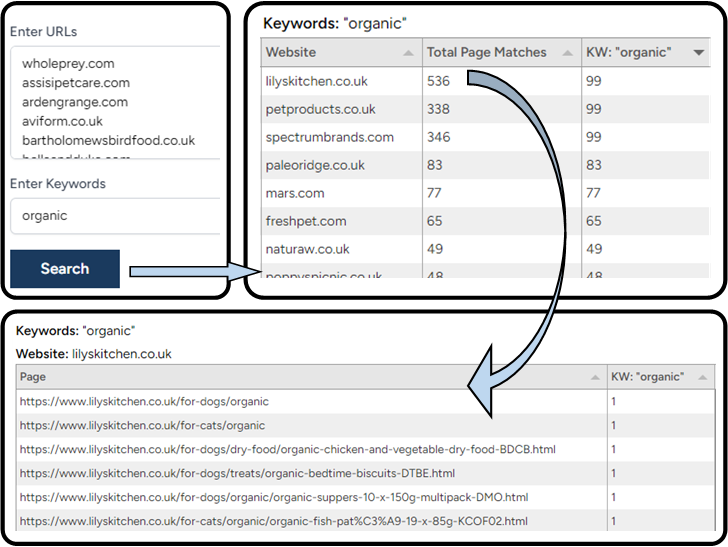Click the descending arrow beside KW in the website table

(x=698, y=53)
